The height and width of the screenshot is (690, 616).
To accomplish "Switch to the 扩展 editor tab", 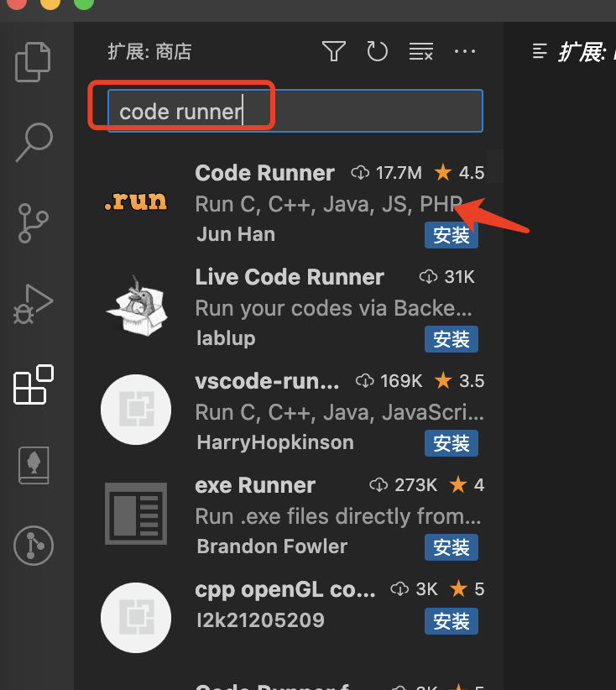I will (x=579, y=52).
